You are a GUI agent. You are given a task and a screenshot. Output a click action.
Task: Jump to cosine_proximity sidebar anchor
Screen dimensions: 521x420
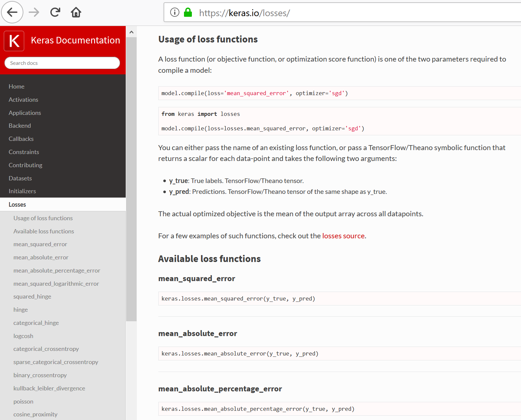(x=35, y=414)
